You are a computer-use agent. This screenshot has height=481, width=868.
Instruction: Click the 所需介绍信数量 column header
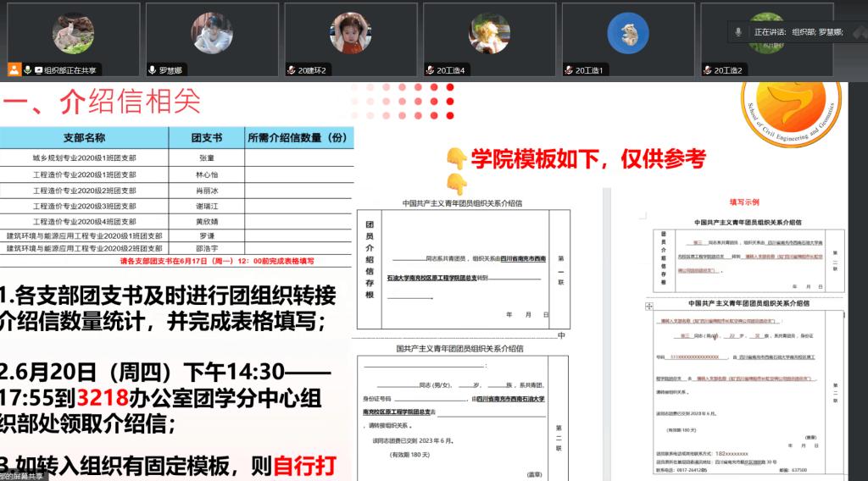pyautogui.click(x=298, y=137)
